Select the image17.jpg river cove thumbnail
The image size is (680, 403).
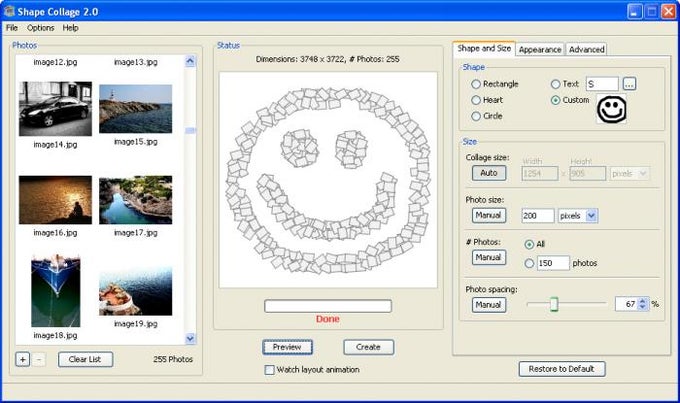pos(135,200)
